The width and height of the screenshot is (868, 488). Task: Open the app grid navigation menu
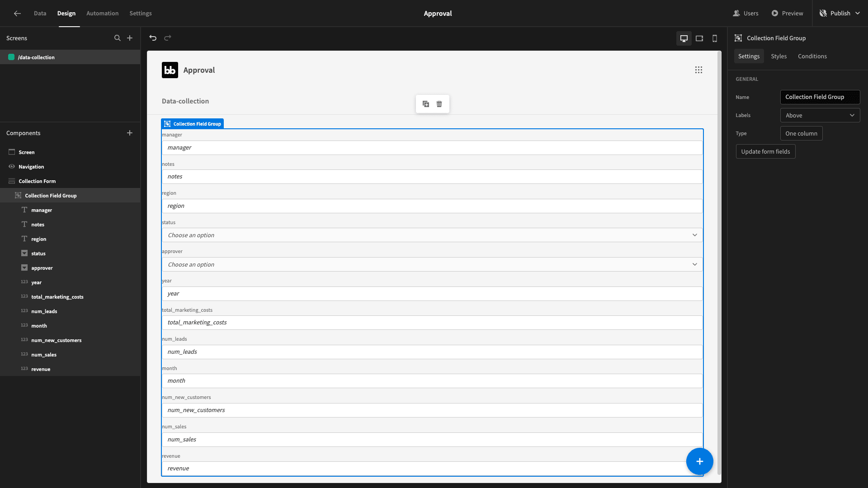(x=698, y=70)
